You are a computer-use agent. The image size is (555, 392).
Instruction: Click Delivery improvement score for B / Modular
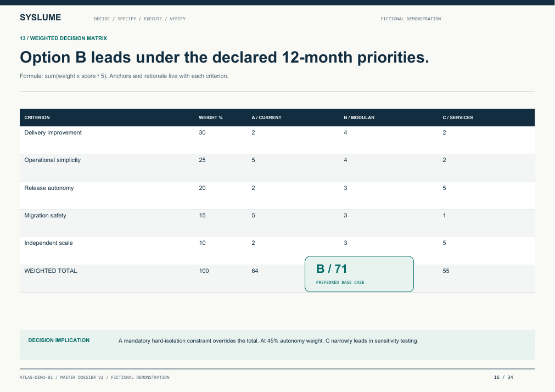click(x=345, y=132)
